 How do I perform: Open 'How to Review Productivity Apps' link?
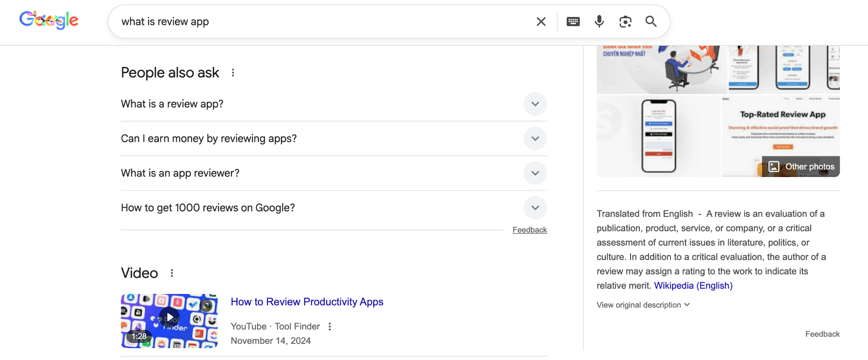pos(307,302)
